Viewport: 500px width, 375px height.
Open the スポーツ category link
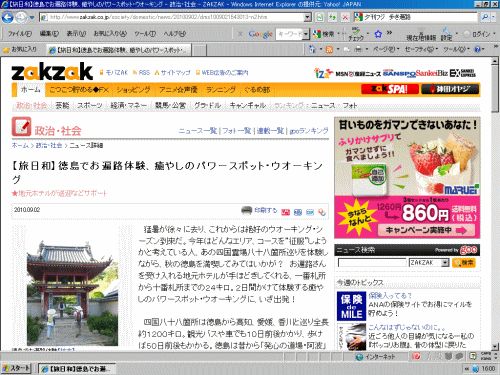(x=90, y=106)
